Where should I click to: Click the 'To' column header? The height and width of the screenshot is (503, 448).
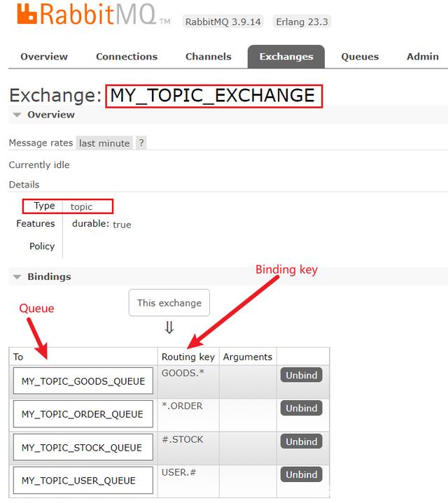tap(18, 357)
